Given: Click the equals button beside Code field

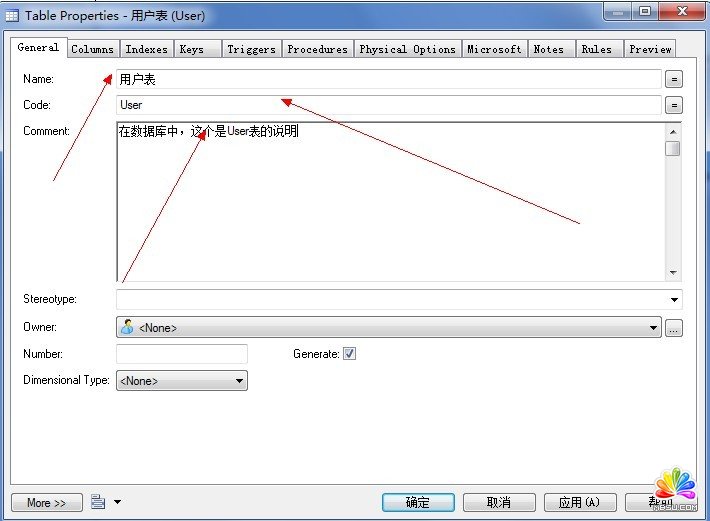Looking at the screenshot, I should pyautogui.click(x=674, y=105).
